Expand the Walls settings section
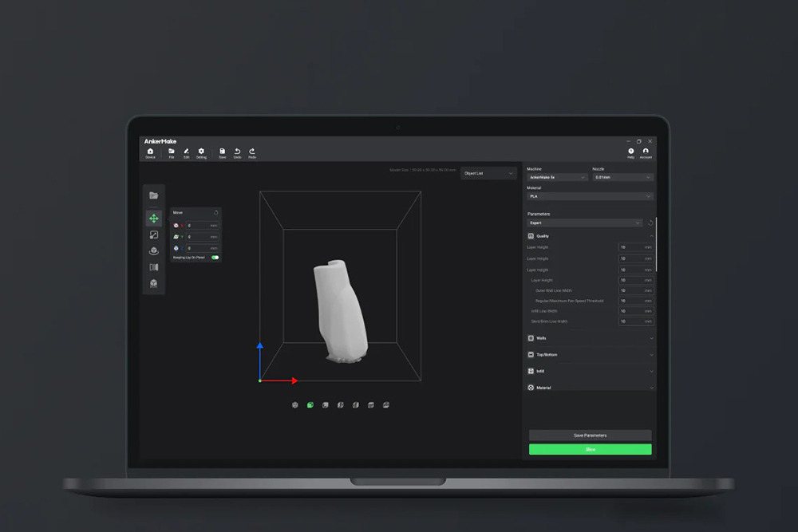Image resolution: width=798 pixels, height=532 pixels. pyautogui.click(x=591, y=338)
